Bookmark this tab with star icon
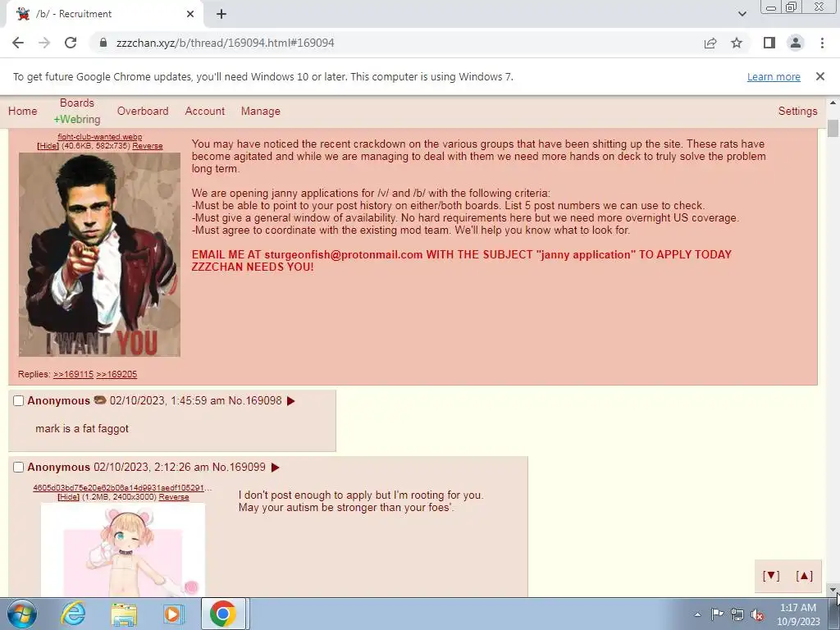 737,43
